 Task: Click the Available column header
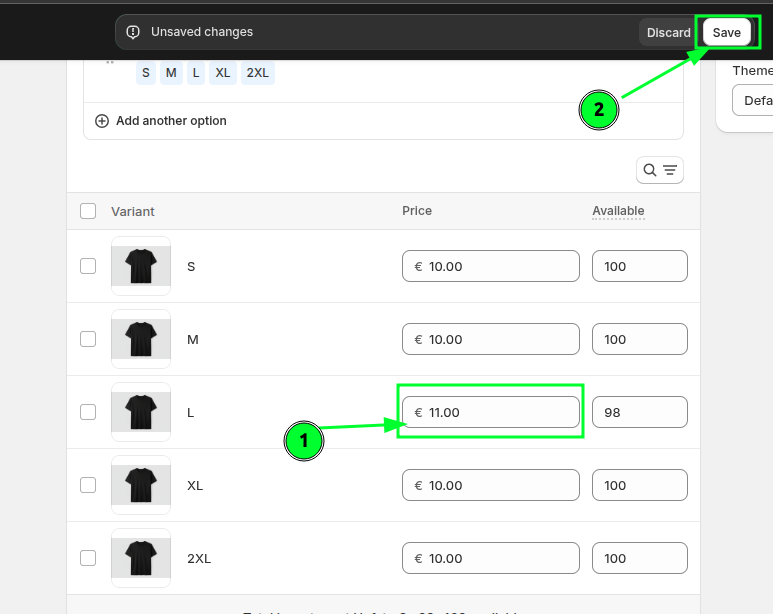point(618,211)
